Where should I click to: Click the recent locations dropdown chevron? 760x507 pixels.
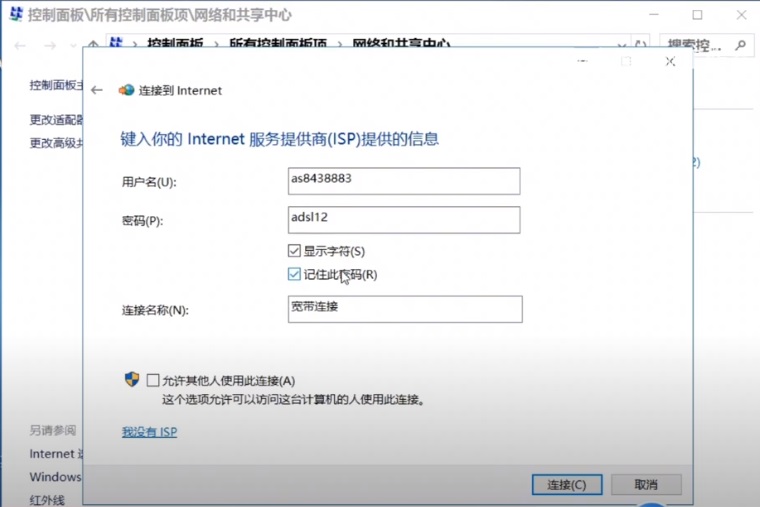point(73,46)
